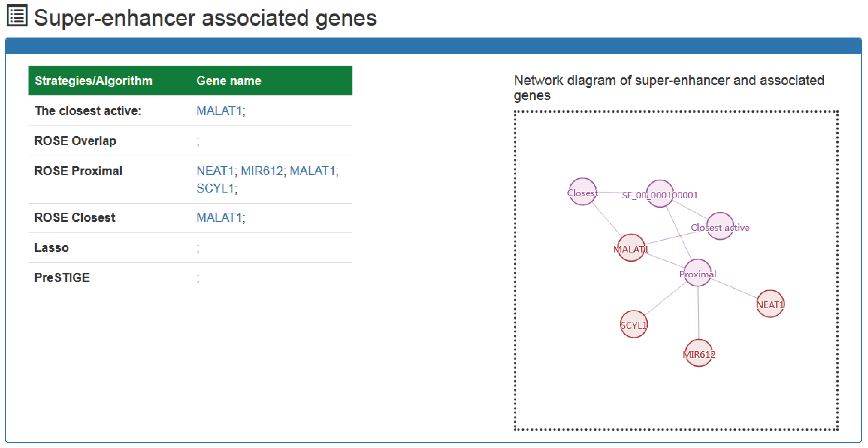This screenshot has height=448, width=868.
Task: Click the list icon beside Super-enhancer title
Action: (x=17, y=16)
